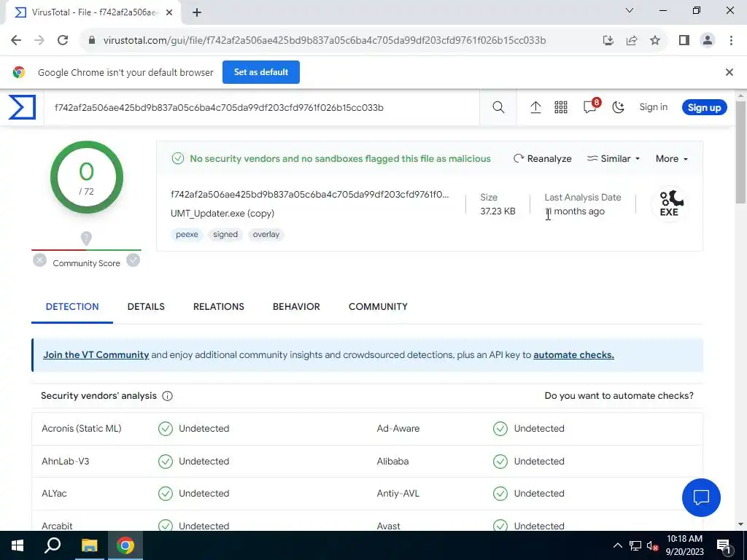Open the browser side panel icon
The width and height of the screenshot is (747, 560).
click(x=684, y=40)
